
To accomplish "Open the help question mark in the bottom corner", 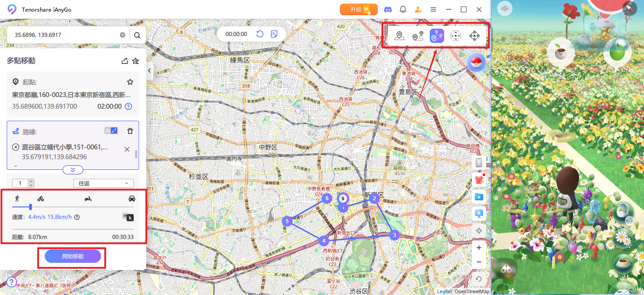I will 11,282.
